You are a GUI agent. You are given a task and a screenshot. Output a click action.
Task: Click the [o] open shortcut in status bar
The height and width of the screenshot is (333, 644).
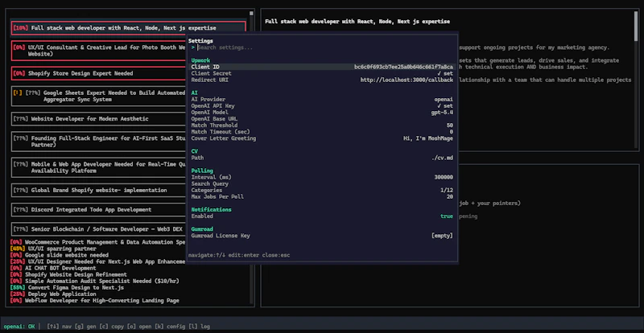(x=139, y=327)
